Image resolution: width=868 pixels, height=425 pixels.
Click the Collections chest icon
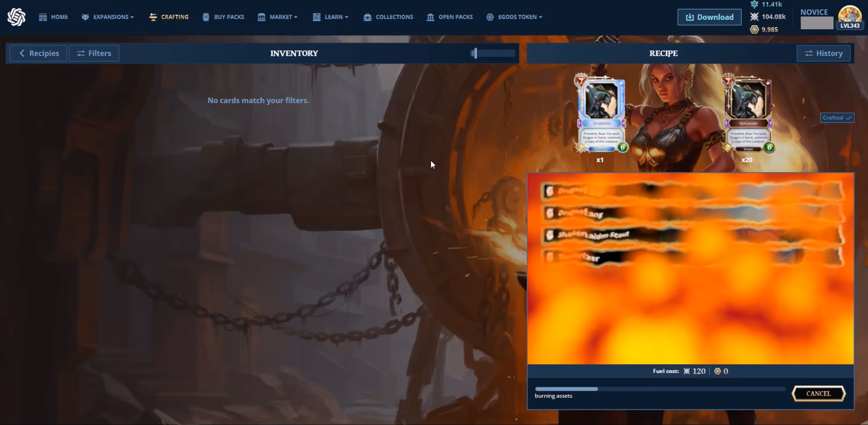pos(367,17)
